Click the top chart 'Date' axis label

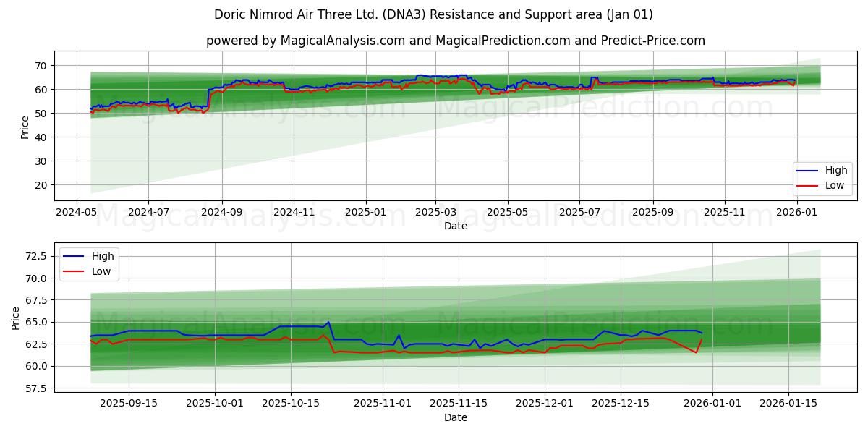(x=456, y=226)
